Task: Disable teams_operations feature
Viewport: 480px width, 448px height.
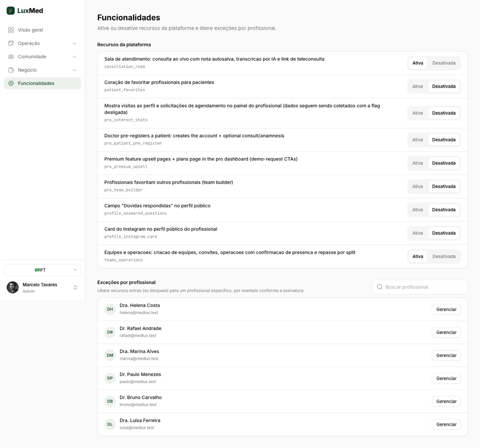Action: [x=444, y=257]
